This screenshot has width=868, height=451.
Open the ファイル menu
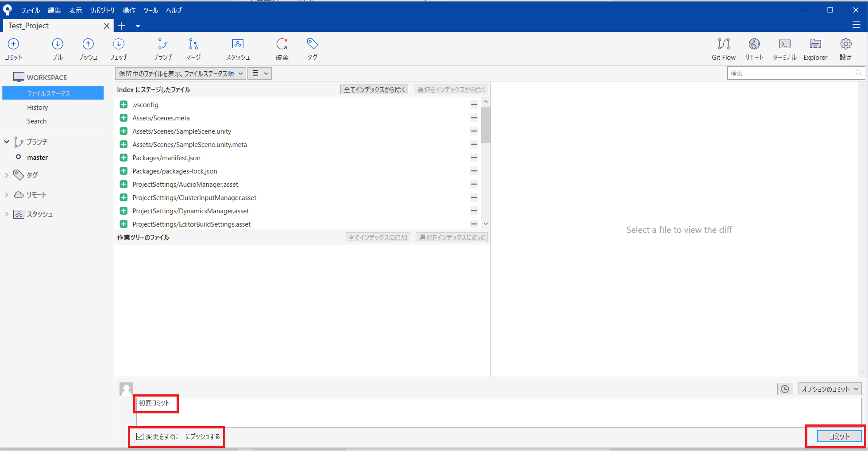[31, 10]
